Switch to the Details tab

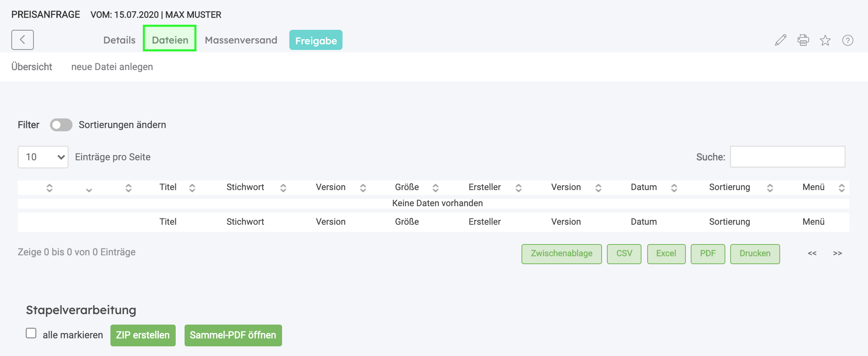pos(119,40)
